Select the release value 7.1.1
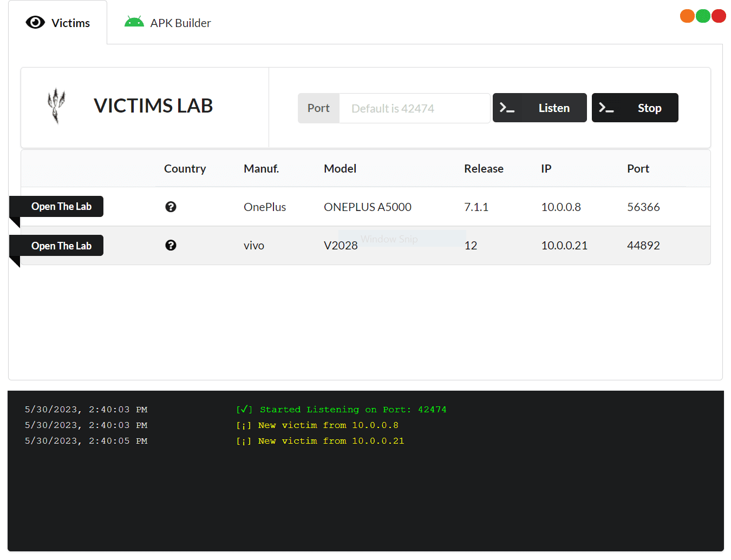 (477, 207)
